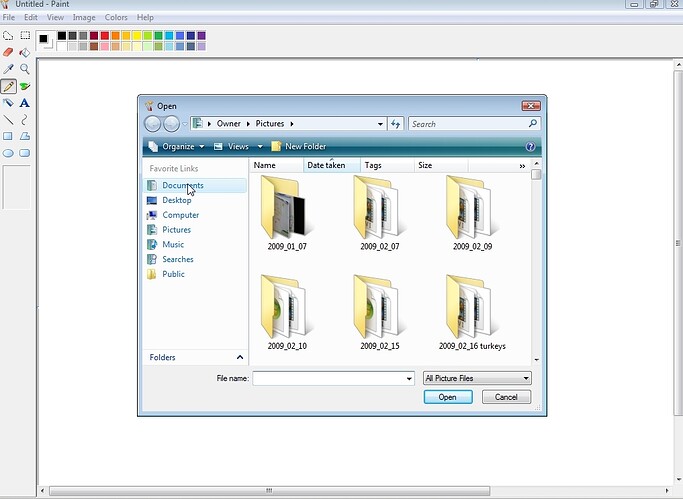Select the Eraser tool
The width and height of the screenshot is (683, 499).
pos(8,52)
